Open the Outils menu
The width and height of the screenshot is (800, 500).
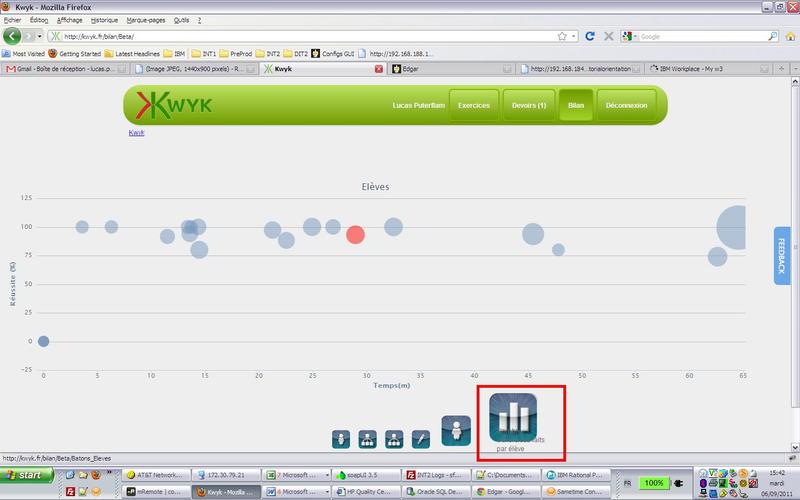click(x=181, y=20)
